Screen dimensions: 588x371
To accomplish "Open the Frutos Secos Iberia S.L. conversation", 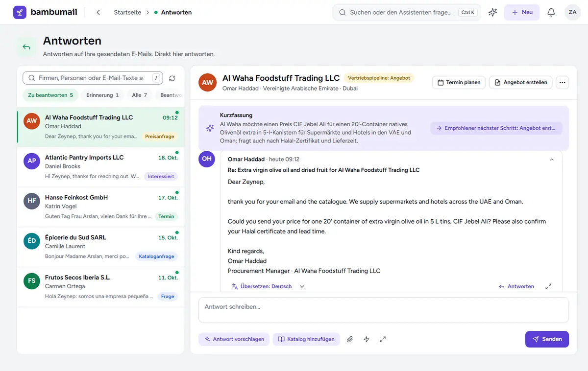I will click(x=100, y=287).
